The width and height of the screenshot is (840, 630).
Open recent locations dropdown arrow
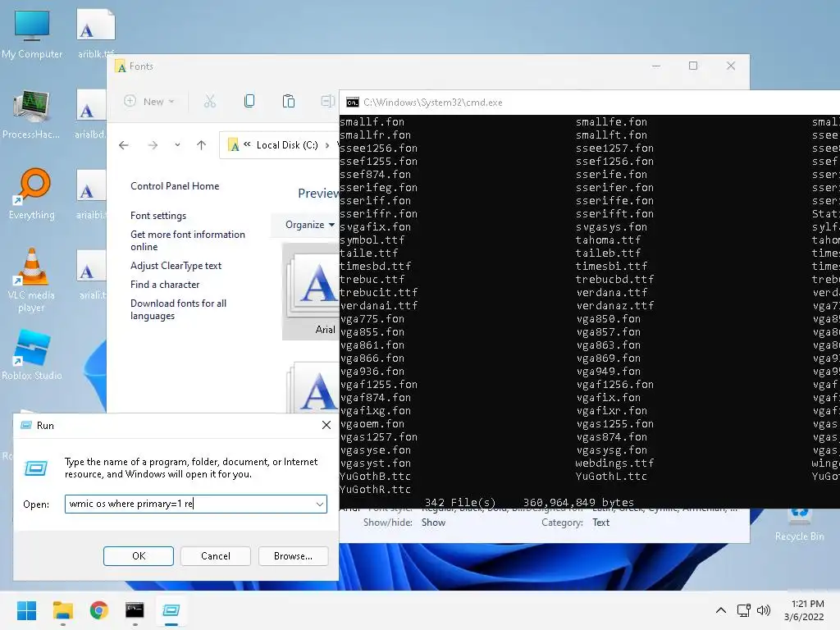177,145
